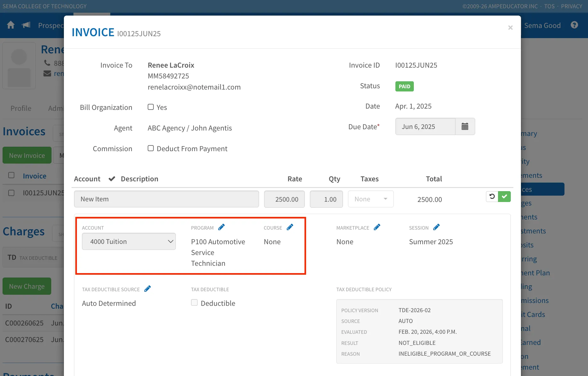Switch to the Profile tab
The image size is (588, 376).
[21, 108]
